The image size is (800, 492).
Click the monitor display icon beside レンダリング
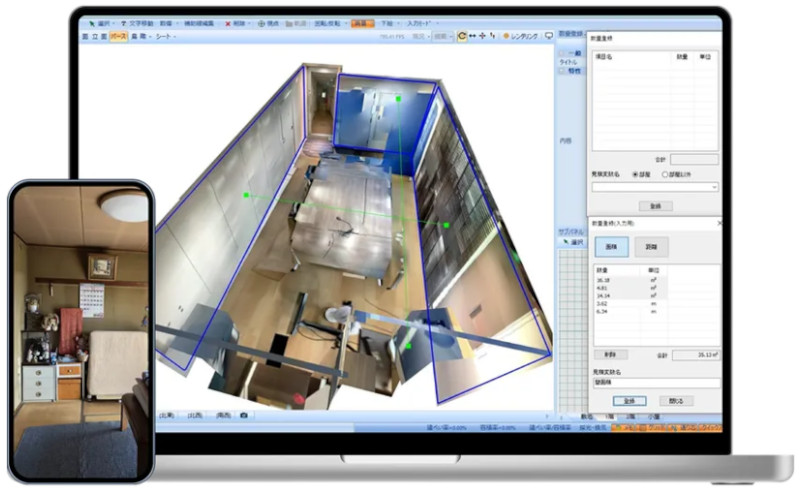pos(548,36)
